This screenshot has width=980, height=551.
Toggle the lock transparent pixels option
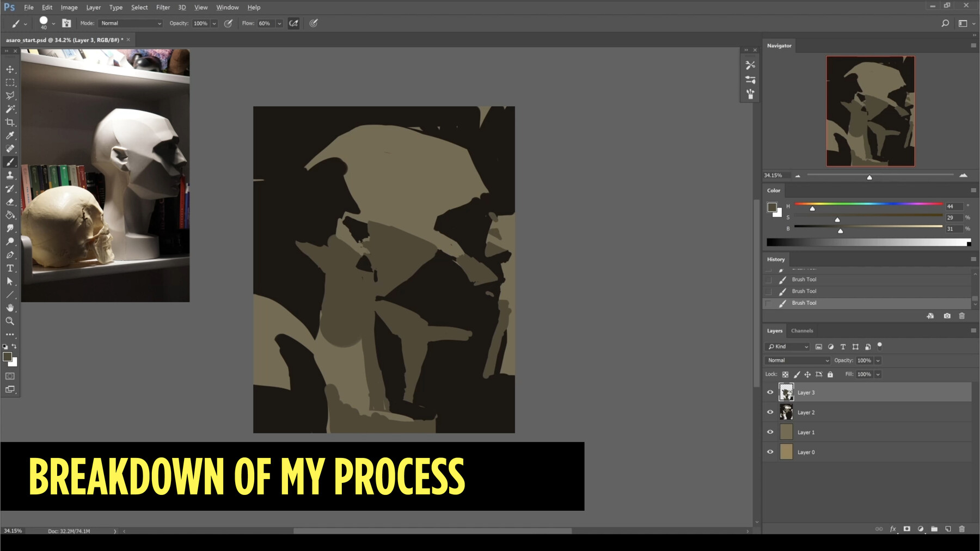tap(786, 374)
